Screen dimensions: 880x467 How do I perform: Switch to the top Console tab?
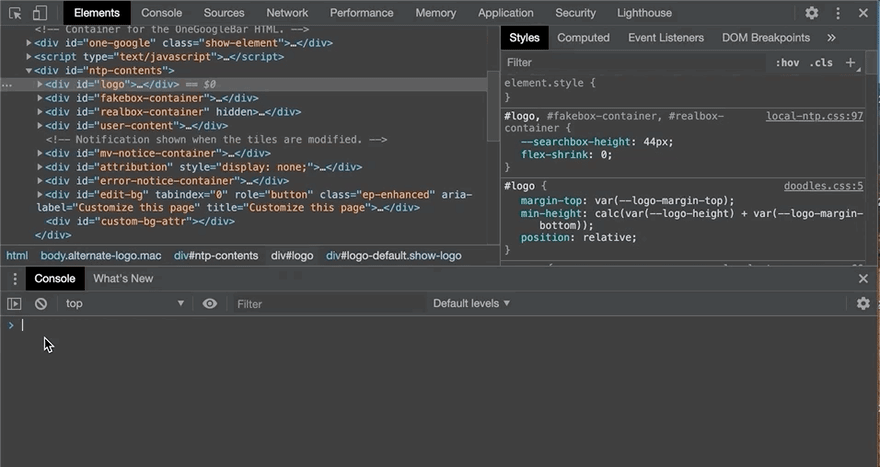point(162,13)
